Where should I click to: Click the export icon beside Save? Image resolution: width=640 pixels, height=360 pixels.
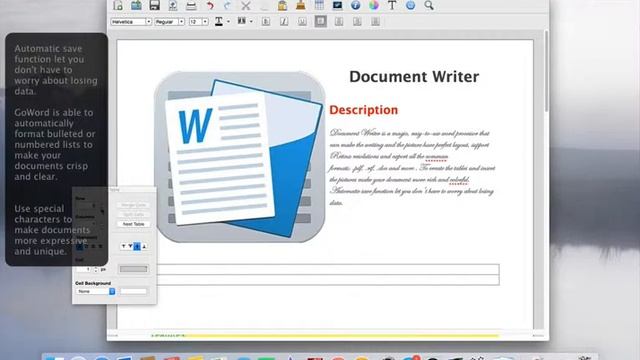coord(173,5)
